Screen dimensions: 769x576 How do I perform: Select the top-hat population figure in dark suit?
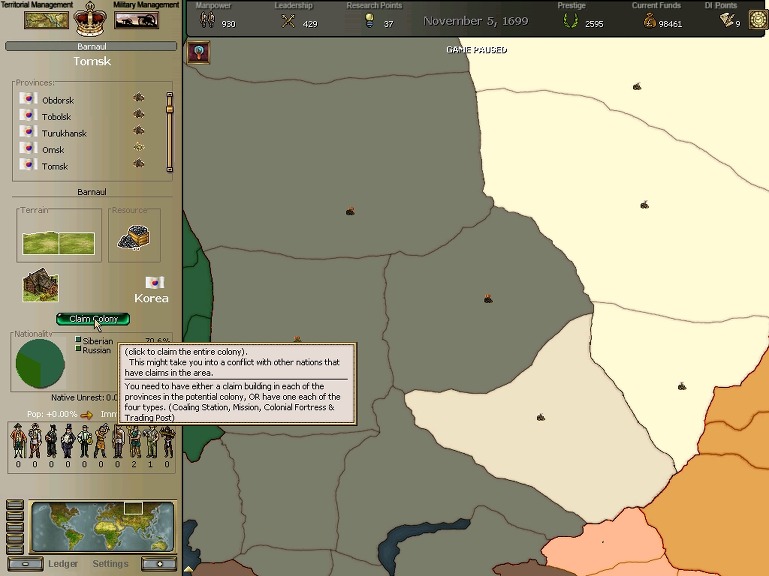click(68, 441)
